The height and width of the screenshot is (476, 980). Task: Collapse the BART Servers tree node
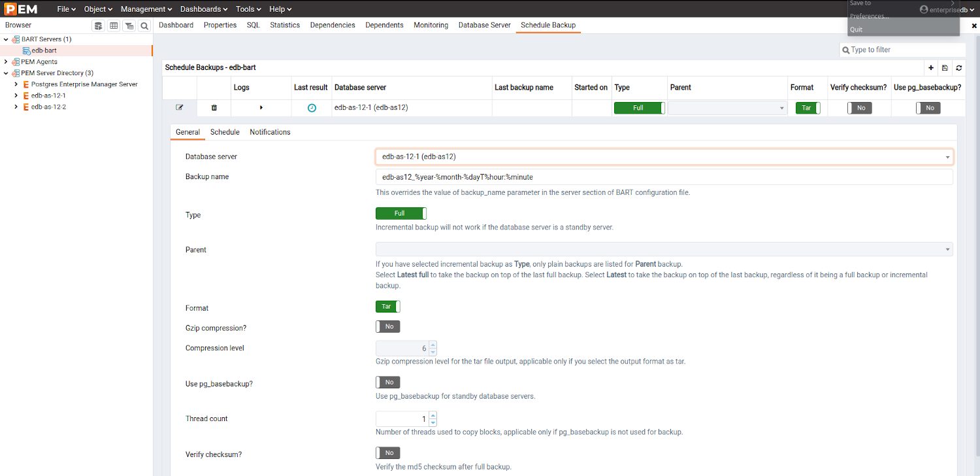[6, 39]
